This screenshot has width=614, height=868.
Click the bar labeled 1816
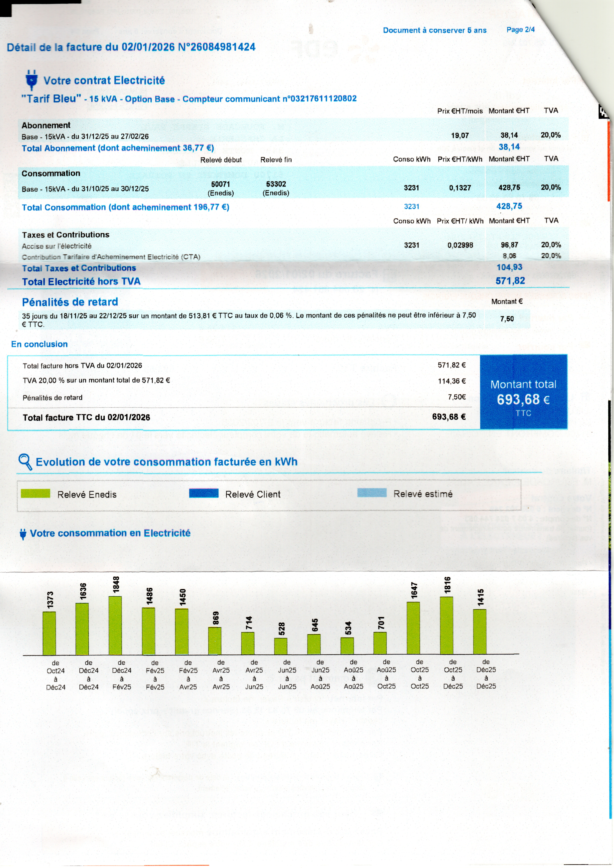pyautogui.click(x=446, y=626)
